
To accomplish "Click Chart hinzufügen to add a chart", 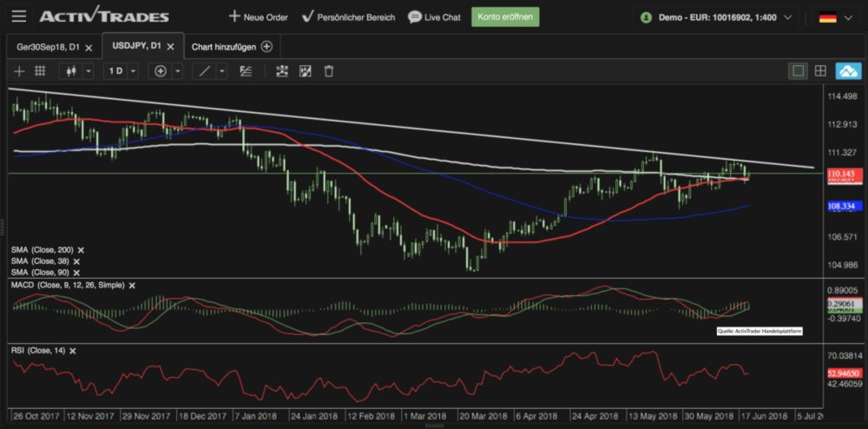I will pyautogui.click(x=224, y=47).
